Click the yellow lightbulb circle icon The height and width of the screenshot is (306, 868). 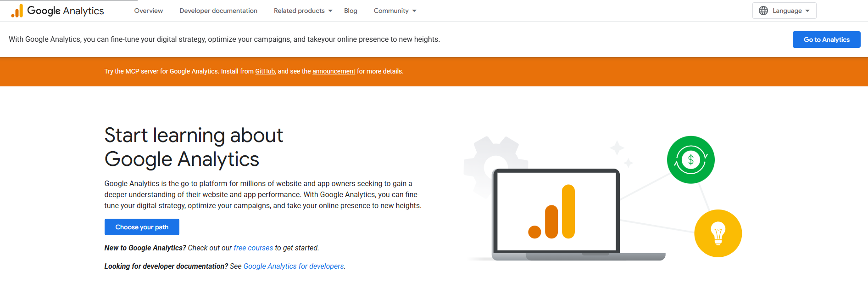(718, 233)
